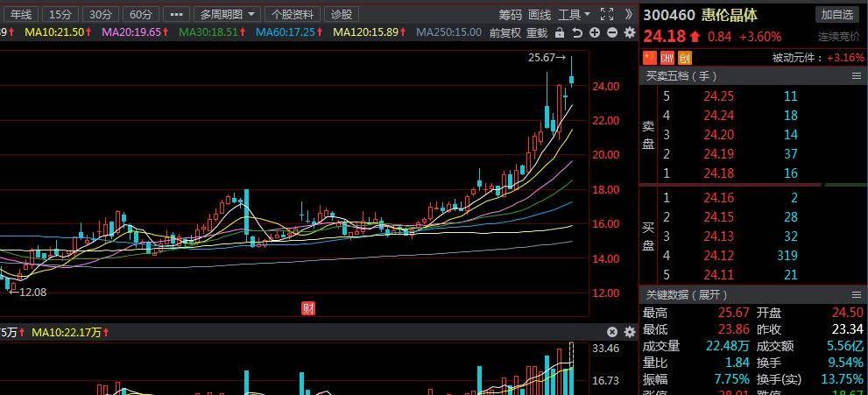The width and height of the screenshot is (868, 395).
Task: Open volume sub-chart settings gear
Action: (629, 332)
